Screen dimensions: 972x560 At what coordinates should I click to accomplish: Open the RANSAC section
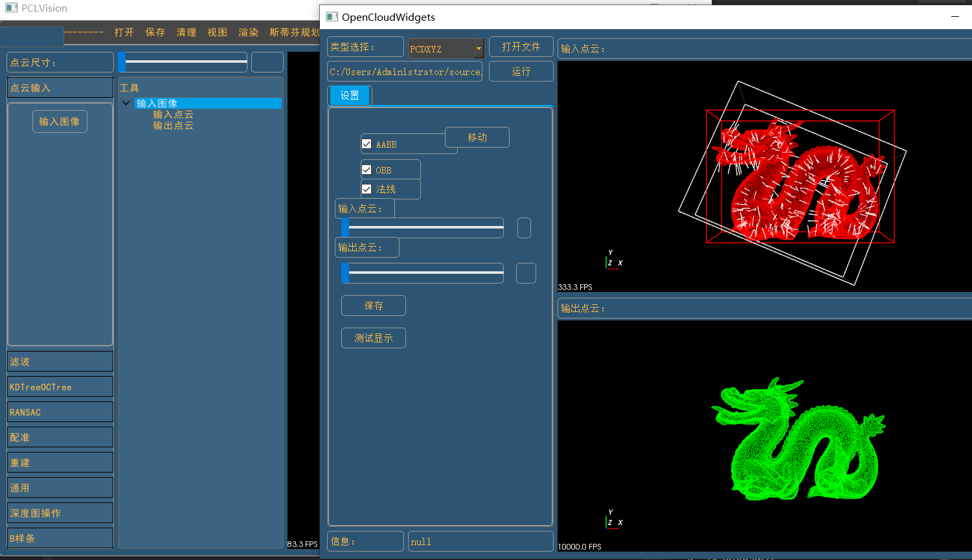[60, 412]
